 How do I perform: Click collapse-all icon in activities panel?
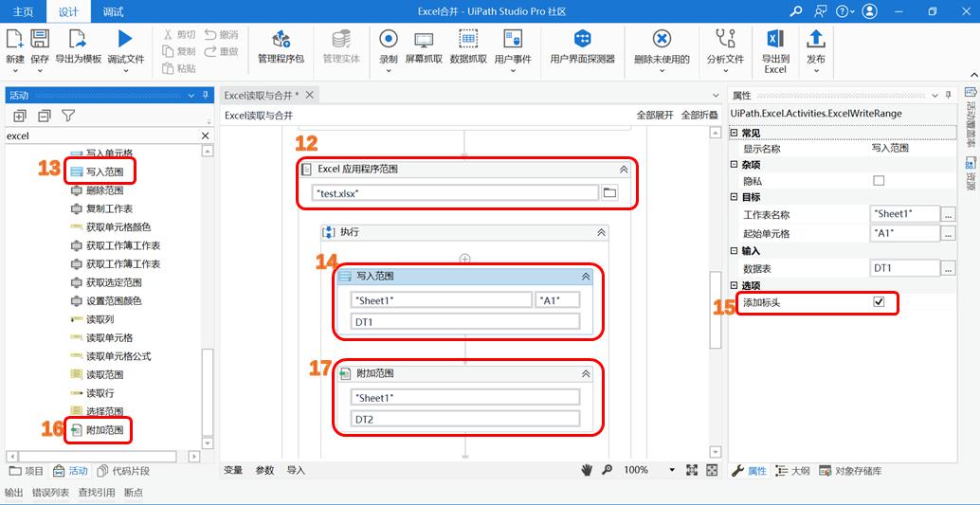[45, 116]
